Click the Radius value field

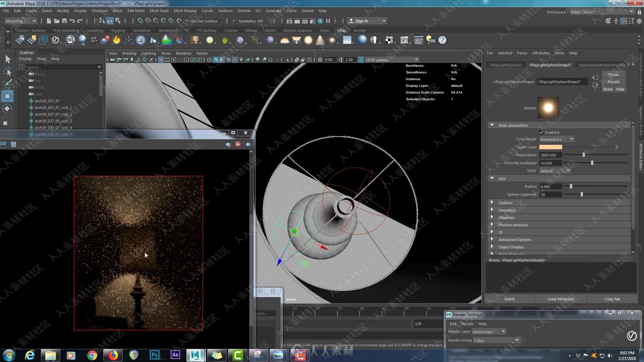[550, 187]
